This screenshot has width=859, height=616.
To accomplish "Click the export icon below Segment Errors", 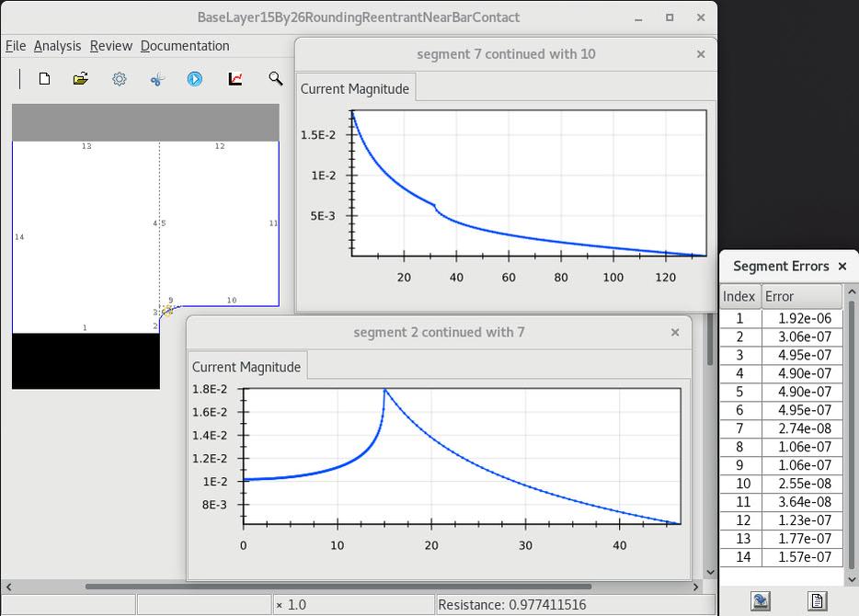I will 761,601.
